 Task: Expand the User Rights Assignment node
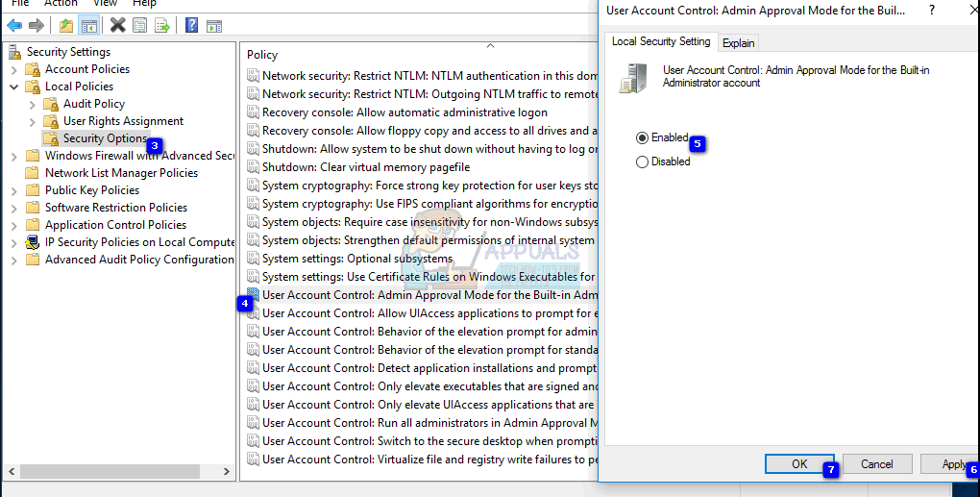(x=33, y=121)
